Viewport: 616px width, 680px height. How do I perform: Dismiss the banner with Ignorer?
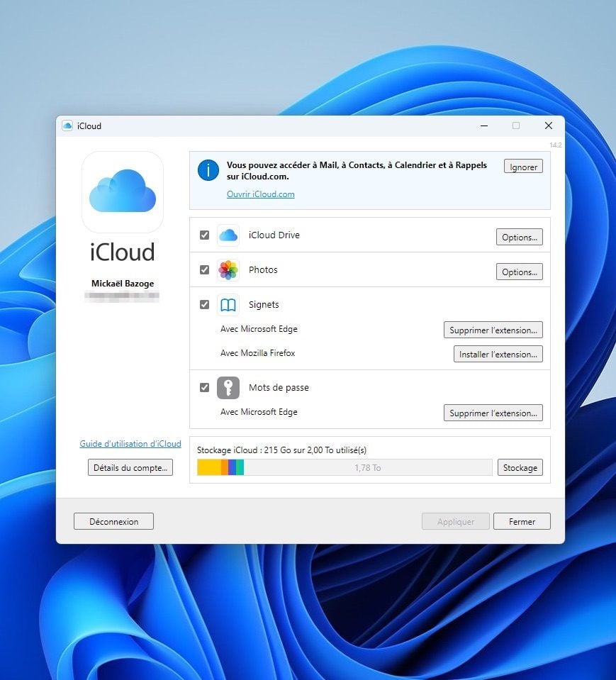click(x=523, y=167)
